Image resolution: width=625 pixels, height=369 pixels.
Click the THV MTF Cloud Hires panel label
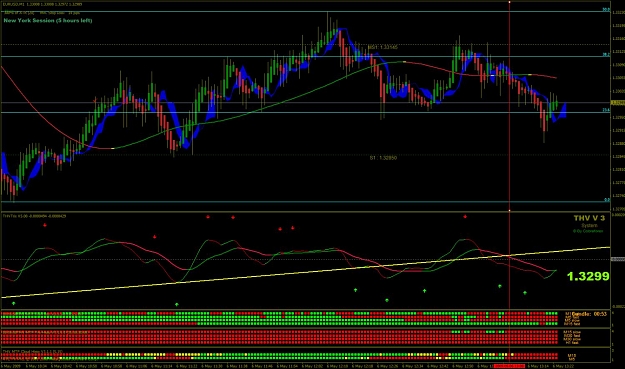coord(32,351)
